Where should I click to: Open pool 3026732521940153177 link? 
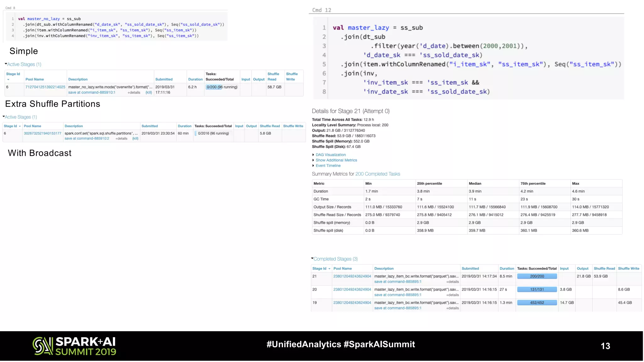click(42, 134)
